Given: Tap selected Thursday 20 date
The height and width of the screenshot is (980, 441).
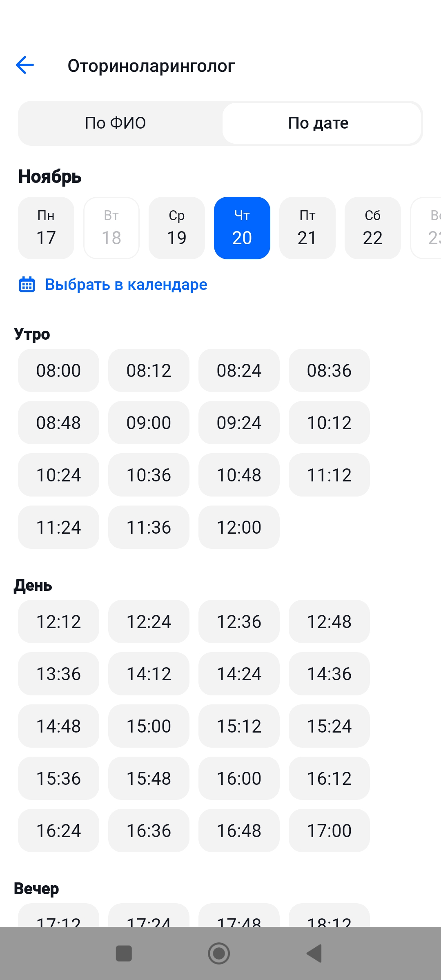Looking at the screenshot, I should click(x=242, y=228).
